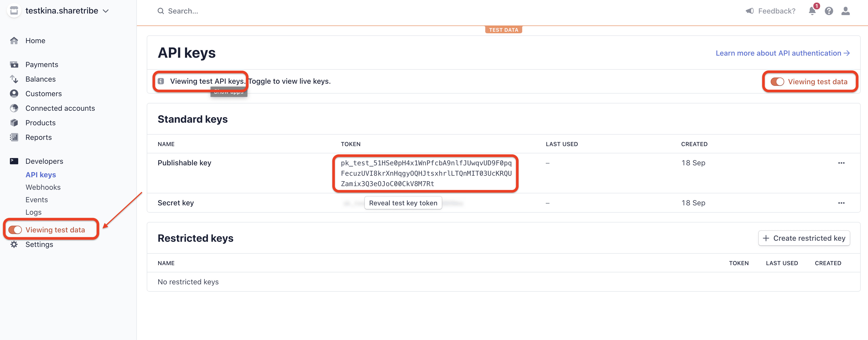Disable the Viewing test data toggle top right
The image size is (868, 340).
click(777, 81)
